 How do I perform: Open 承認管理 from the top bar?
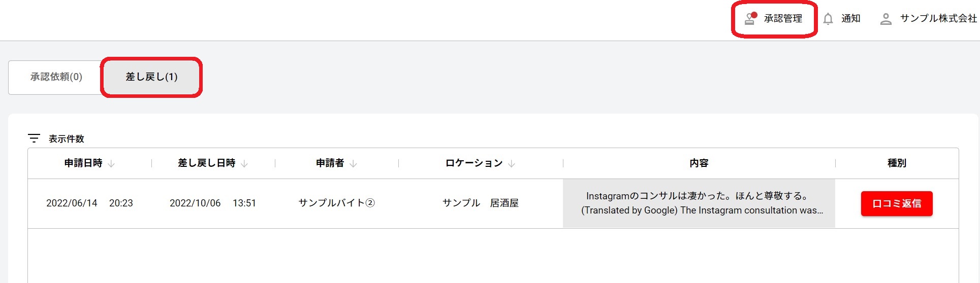tap(783, 18)
